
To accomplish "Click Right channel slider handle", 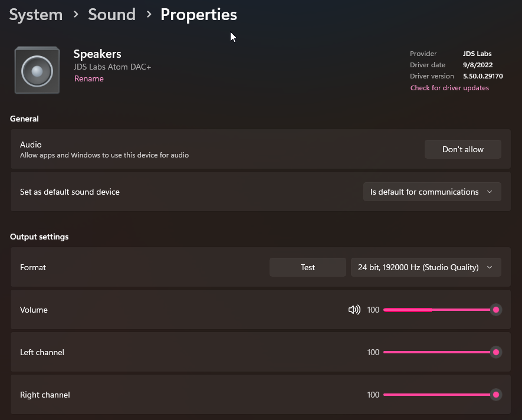I will tap(496, 395).
